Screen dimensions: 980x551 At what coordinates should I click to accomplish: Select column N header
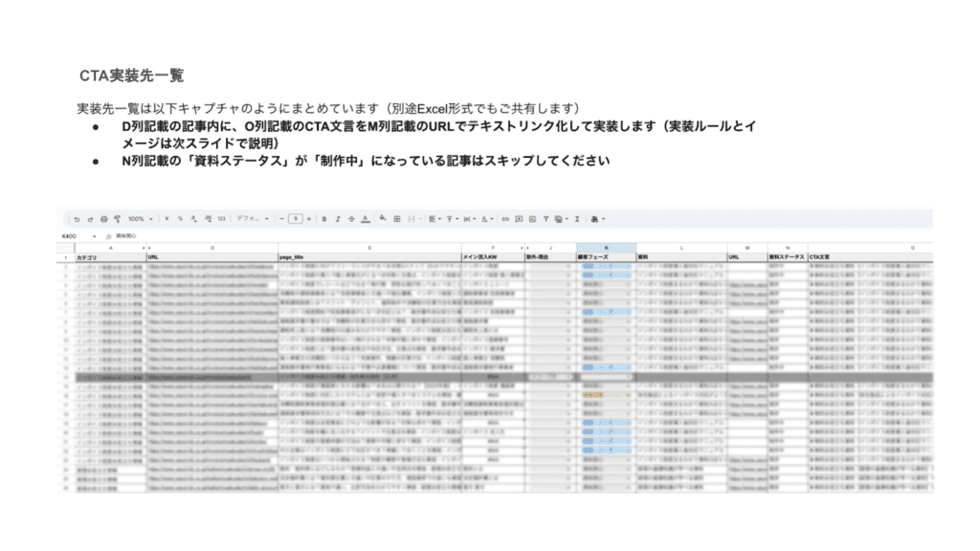pyautogui.click(x=788, y=248)
